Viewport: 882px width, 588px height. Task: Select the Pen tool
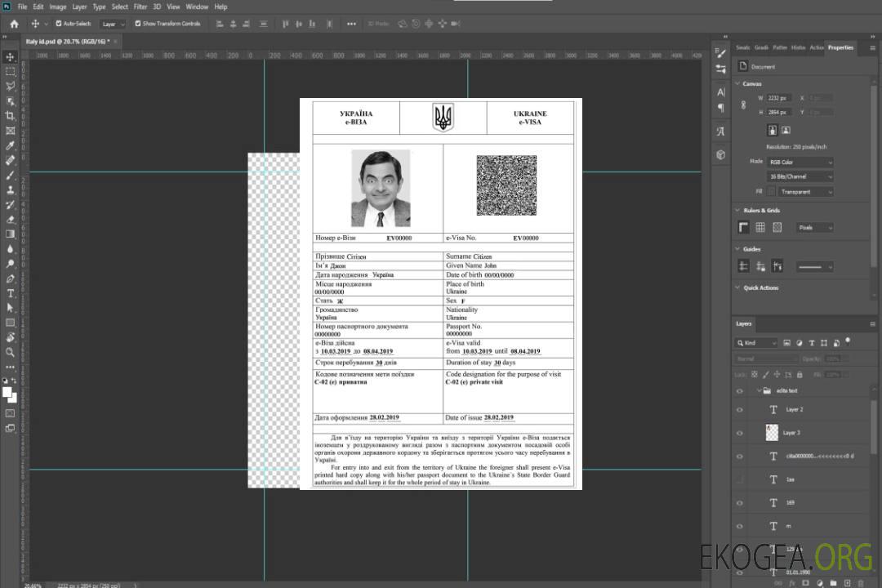(x=10, y=278)
